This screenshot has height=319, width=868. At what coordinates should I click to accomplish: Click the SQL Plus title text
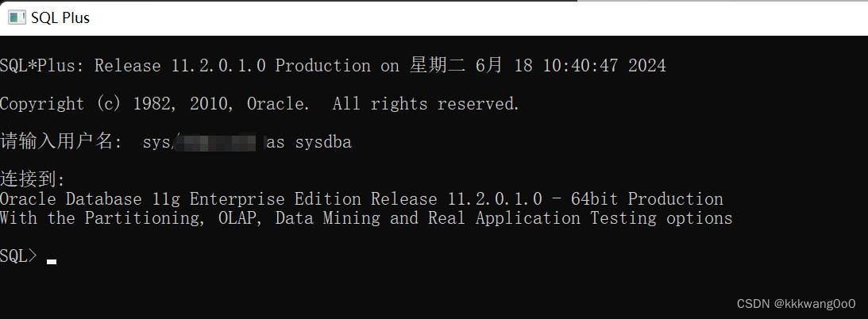tap(60, 17)
